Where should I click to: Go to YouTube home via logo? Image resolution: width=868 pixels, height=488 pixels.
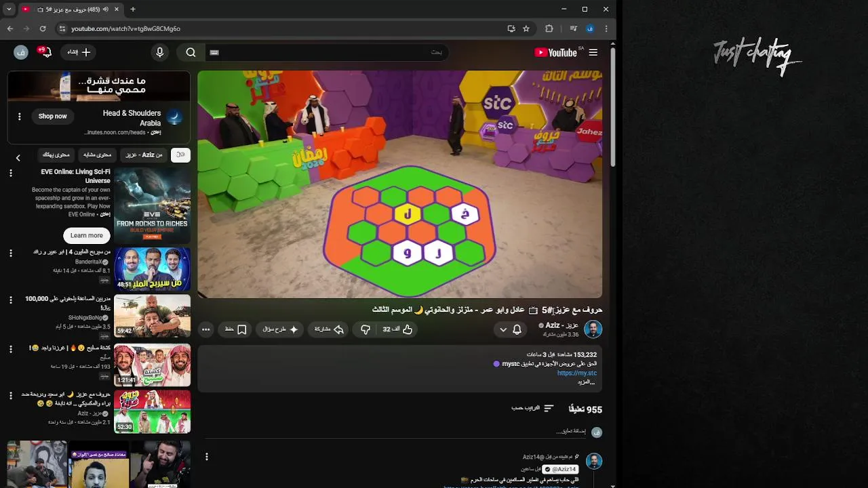coord(555,52)
